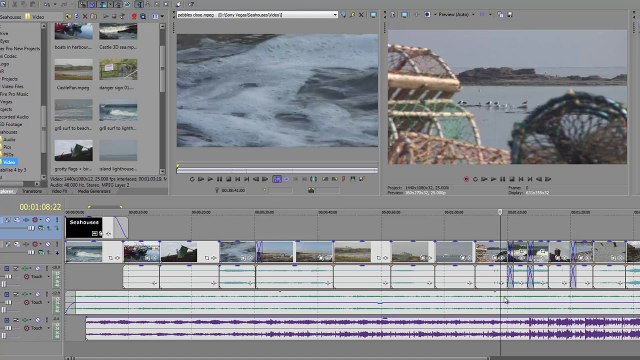Select the Video folder in Explorer tree

point(9,162)
